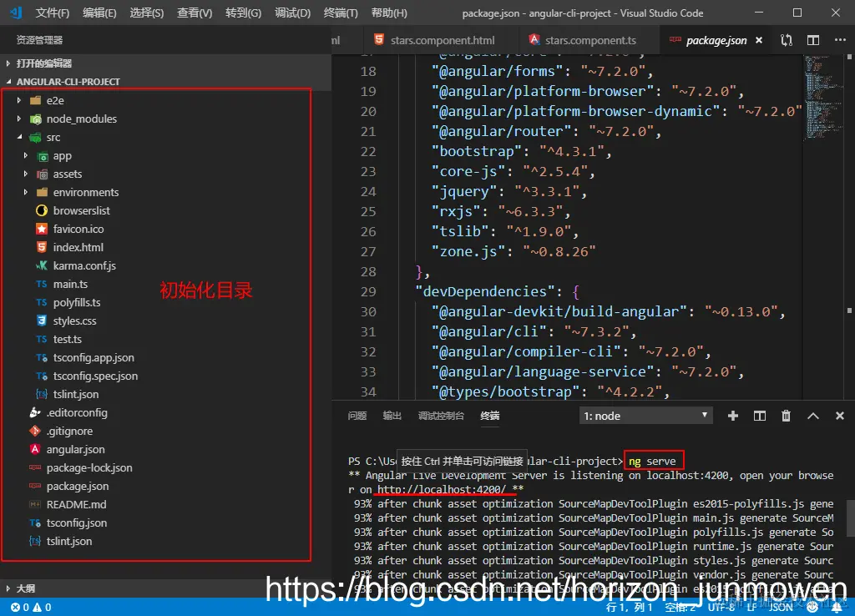Maximize the panel with up chevron
Image resolution: width=855 pixels, height=616 pixels.
coord(813,416)
